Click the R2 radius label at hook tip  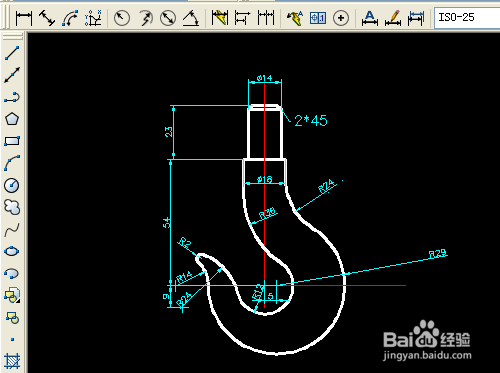pyautogui.click(x=184, y=242)
